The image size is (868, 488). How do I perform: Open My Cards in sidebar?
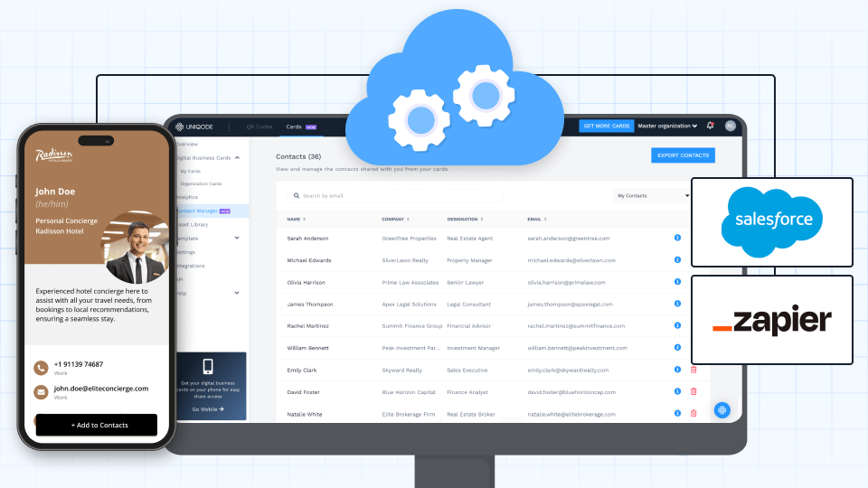pyautogui.click(x=191, y=172)
